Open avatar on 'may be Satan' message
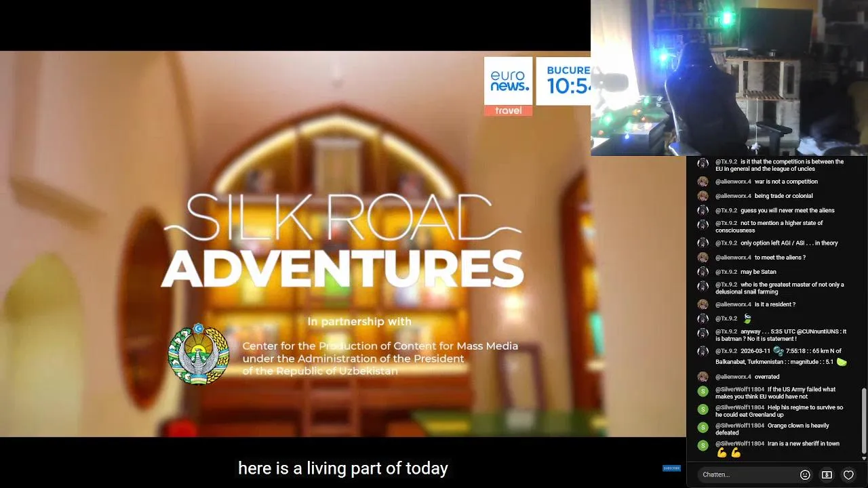The width and height of the screenshot is (868, 488). (x=703, y=272)
